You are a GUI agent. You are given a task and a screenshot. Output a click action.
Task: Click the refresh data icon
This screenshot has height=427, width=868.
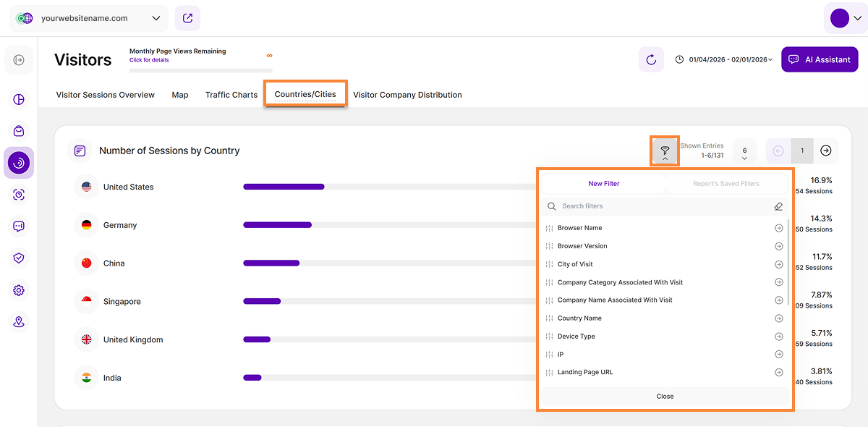tap(651, 59)
